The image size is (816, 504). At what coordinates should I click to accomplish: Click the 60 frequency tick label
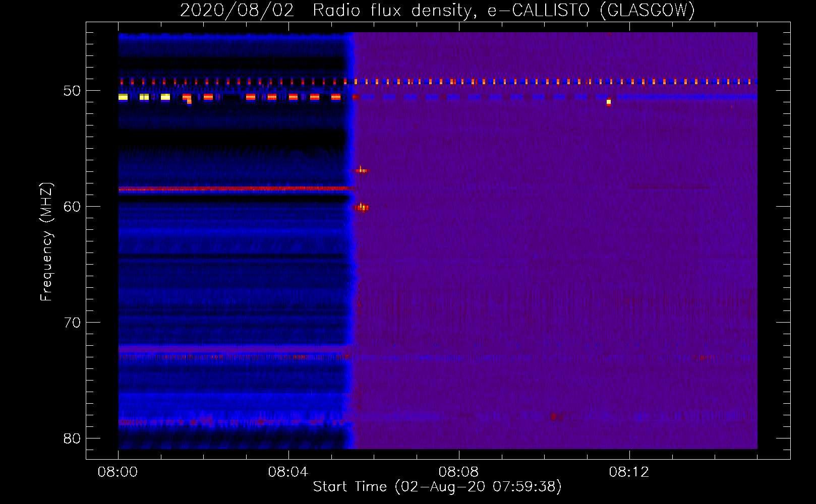coord(72,207)
